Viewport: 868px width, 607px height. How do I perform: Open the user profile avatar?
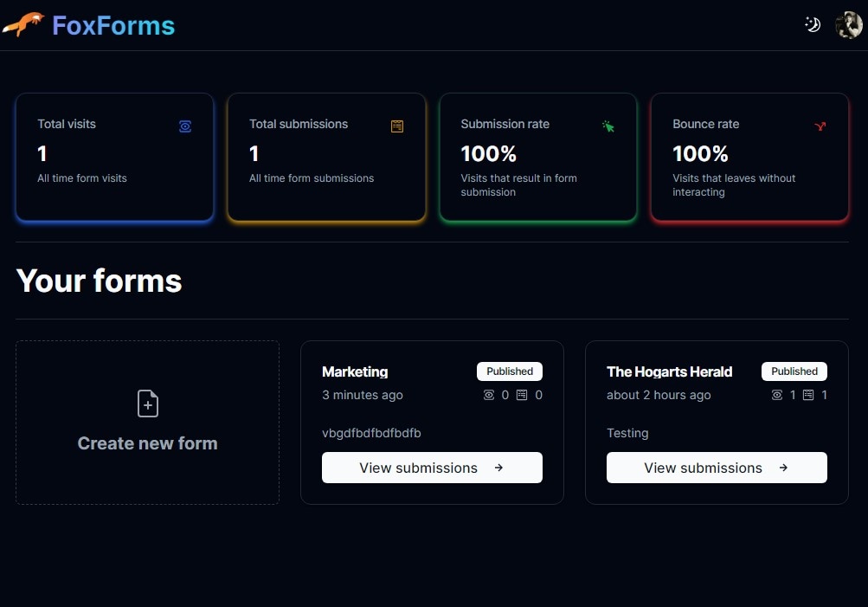848,25
